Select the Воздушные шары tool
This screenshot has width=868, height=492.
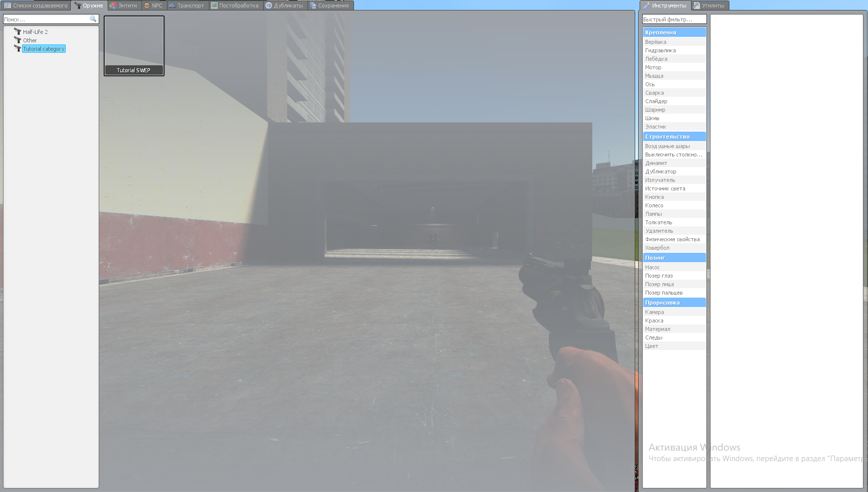tap(674, 146)
